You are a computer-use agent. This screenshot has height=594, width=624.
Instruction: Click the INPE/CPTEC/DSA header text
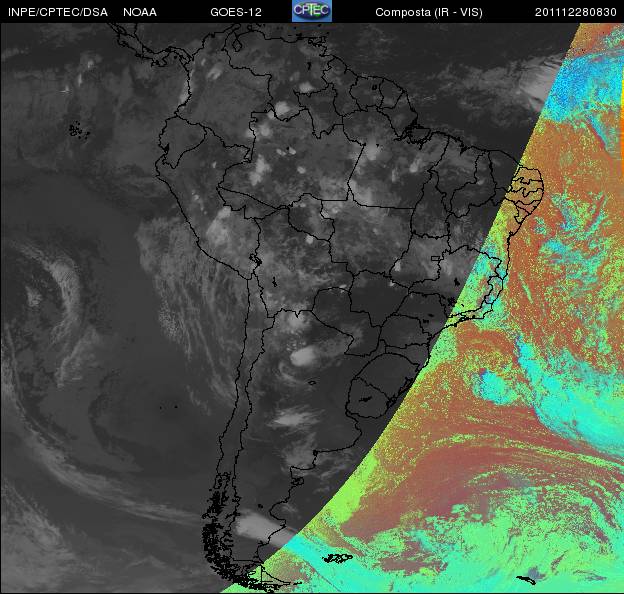(58, 12)
